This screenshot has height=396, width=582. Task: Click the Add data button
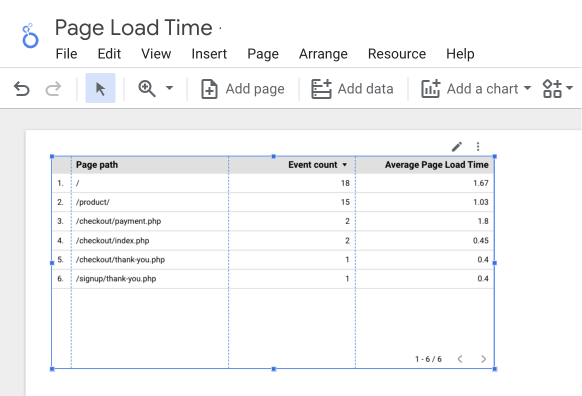click(352, 89)
